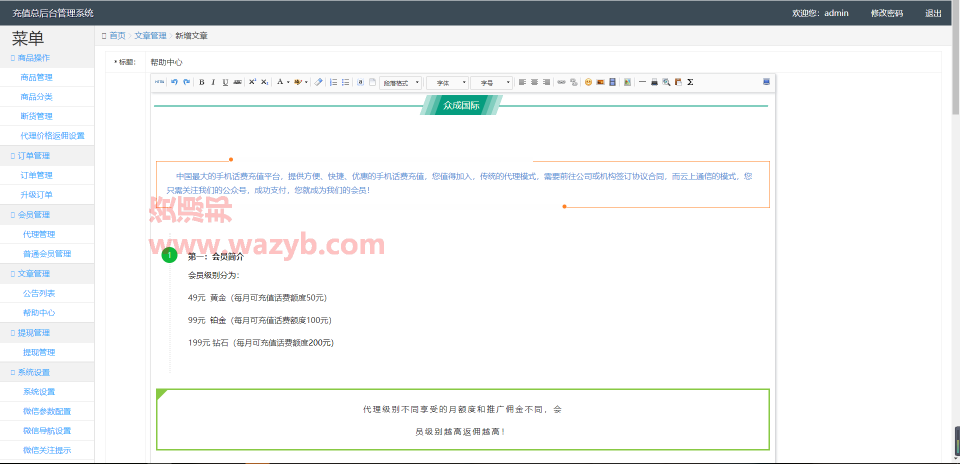This screenshot has height=464, width=960.
Task: Insert an ordered numbered list
Action: pos(334,82)
